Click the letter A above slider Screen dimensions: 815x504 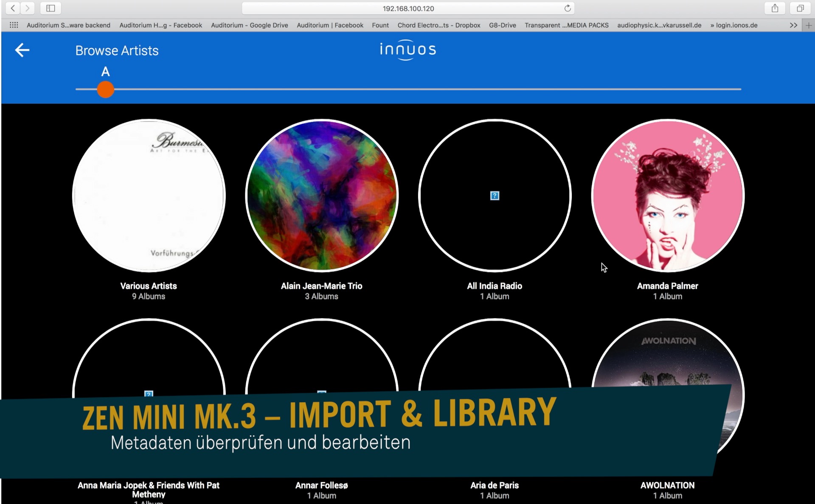coord(105,72)
